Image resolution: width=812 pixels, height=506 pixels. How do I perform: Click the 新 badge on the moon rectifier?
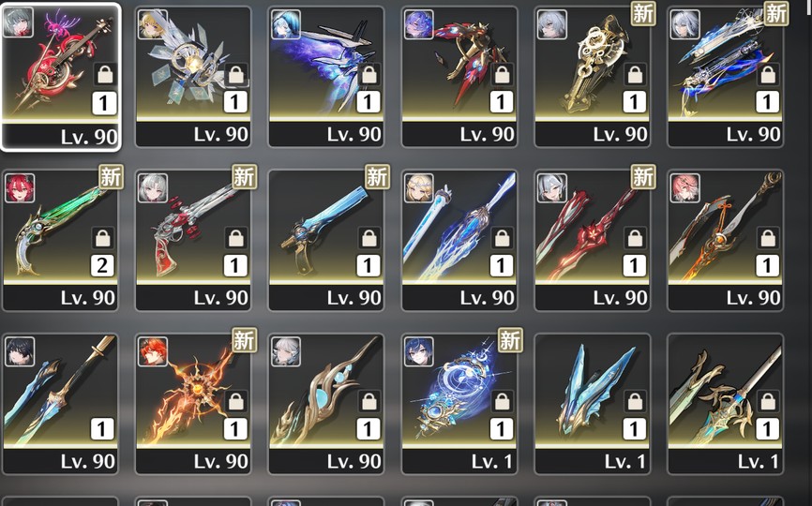[x=510, y=340]
